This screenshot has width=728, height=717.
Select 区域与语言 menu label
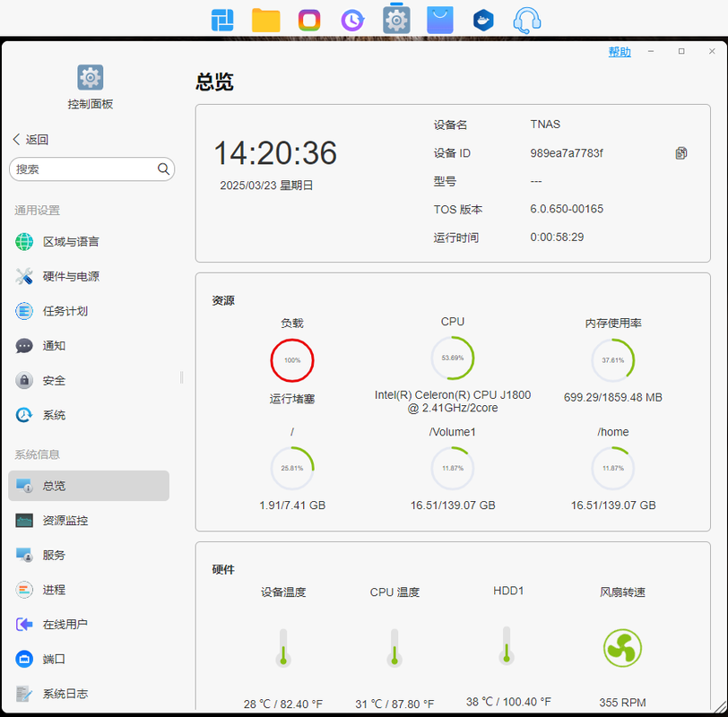pyautogui.click(x=71, y=242)
